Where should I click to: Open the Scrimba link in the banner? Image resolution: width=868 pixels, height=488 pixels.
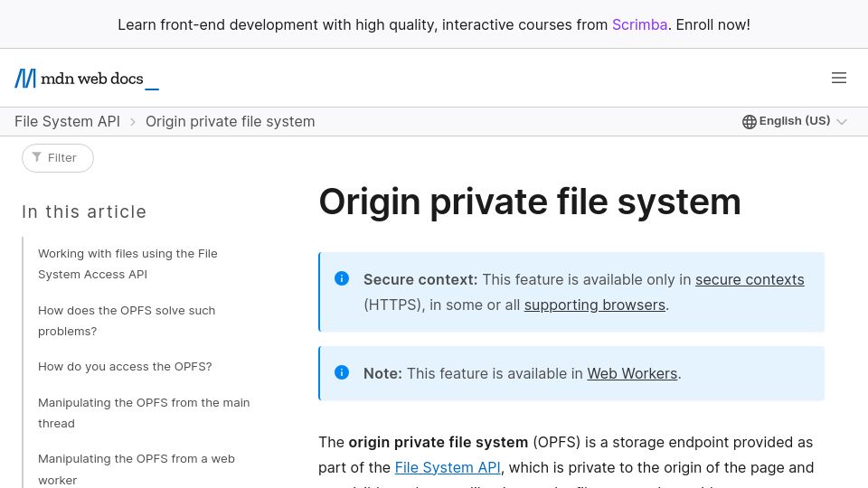pos(639,25)
